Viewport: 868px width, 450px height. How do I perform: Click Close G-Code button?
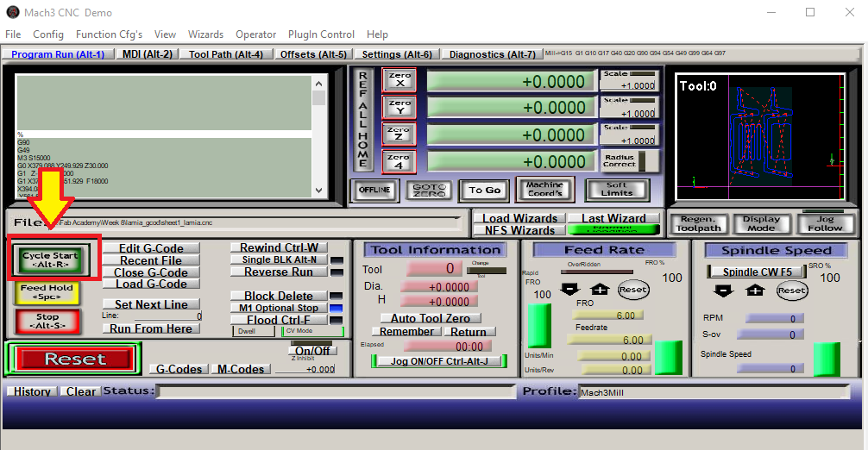point(151,272)
